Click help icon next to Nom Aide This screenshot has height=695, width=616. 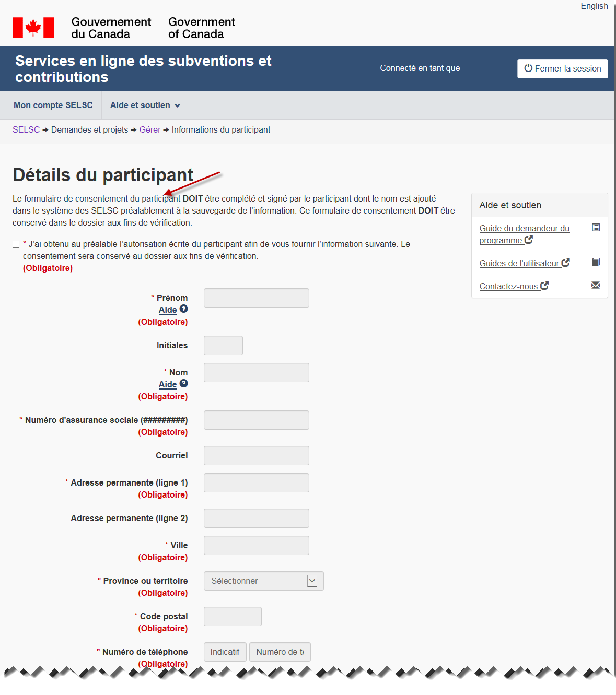click(183, 384)
